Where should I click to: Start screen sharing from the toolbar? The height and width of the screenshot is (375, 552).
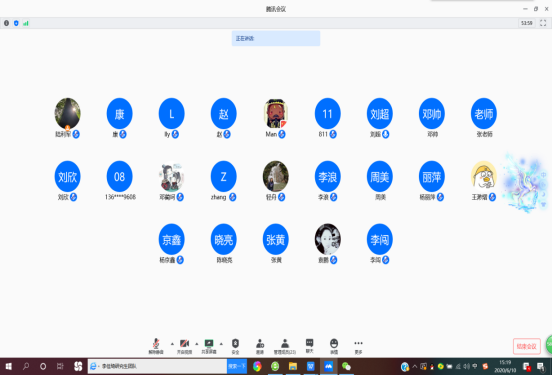(x=209, y=346)
